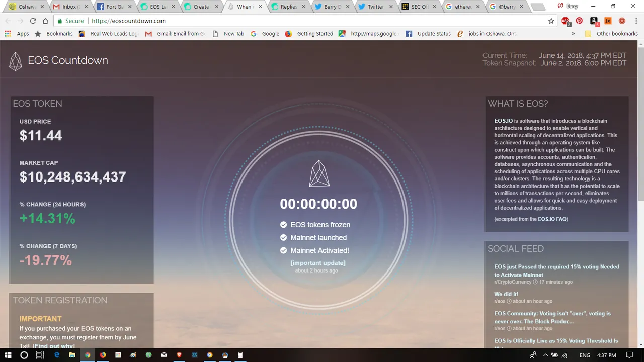This screenshot has width=644, height=362.
Task: Click the address bar URL field
Action: (302, 21)
